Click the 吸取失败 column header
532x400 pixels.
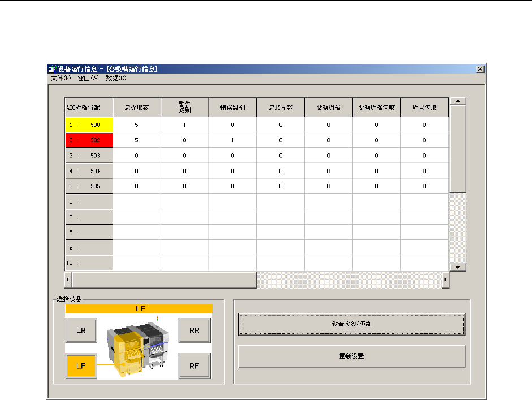[x=425, y=107]
